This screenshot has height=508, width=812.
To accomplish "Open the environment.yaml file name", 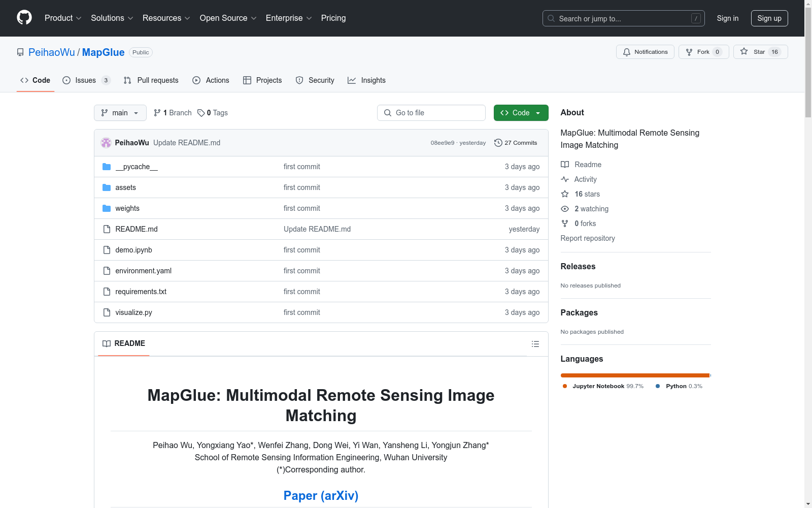I will click(x=143, y=271).
